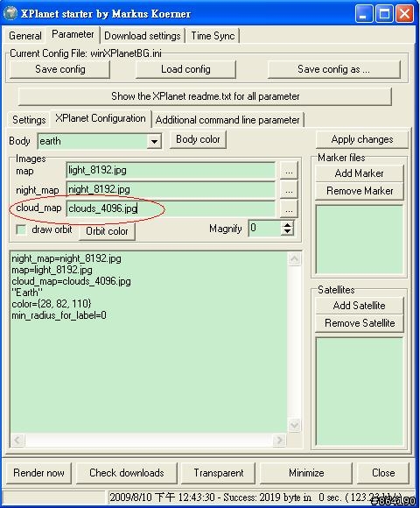Decrease Magnify value with down arrow
The width and height of the screenshot is (420, 508).
tap(287, 231)
